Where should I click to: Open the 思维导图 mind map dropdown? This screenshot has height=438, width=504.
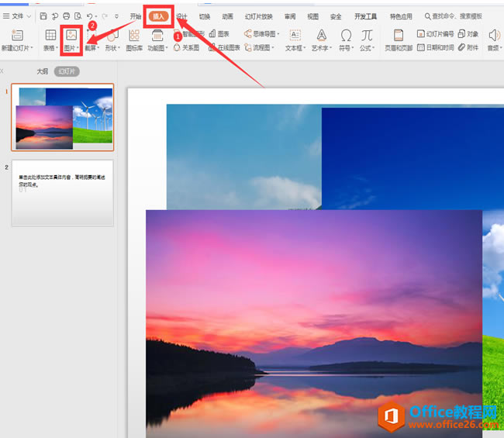pyautogui.click(x=261, y=34)
